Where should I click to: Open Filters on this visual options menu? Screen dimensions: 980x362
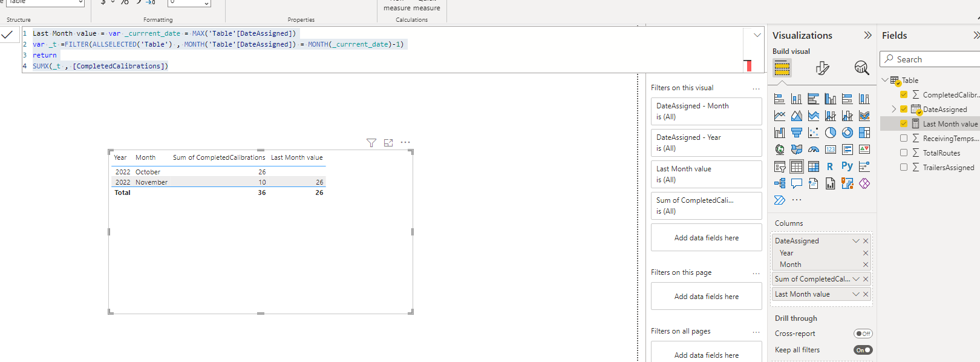756,88
